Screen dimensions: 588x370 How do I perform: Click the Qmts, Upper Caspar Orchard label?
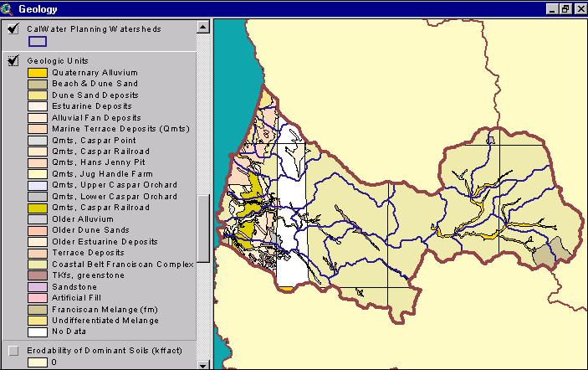115,185
